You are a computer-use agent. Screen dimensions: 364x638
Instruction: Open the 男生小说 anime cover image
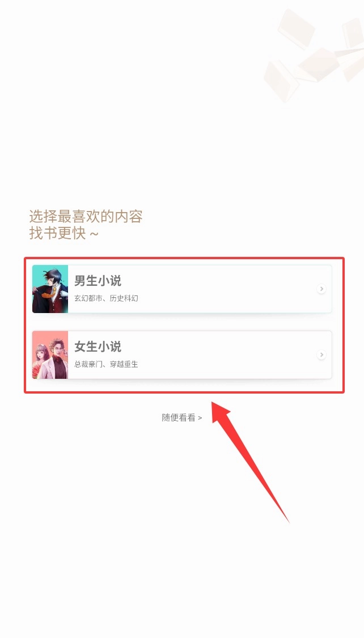(x=50, y=289)
